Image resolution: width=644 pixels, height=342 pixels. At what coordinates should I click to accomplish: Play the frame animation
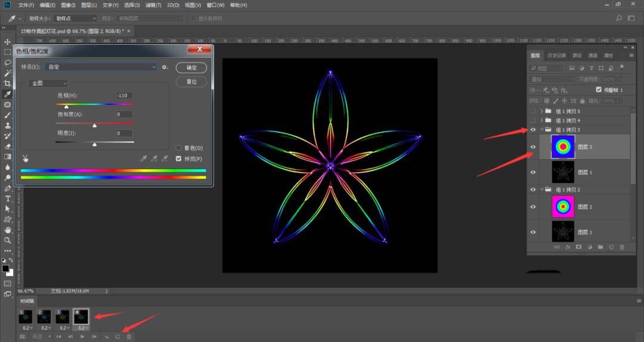(x=82, y=337)
